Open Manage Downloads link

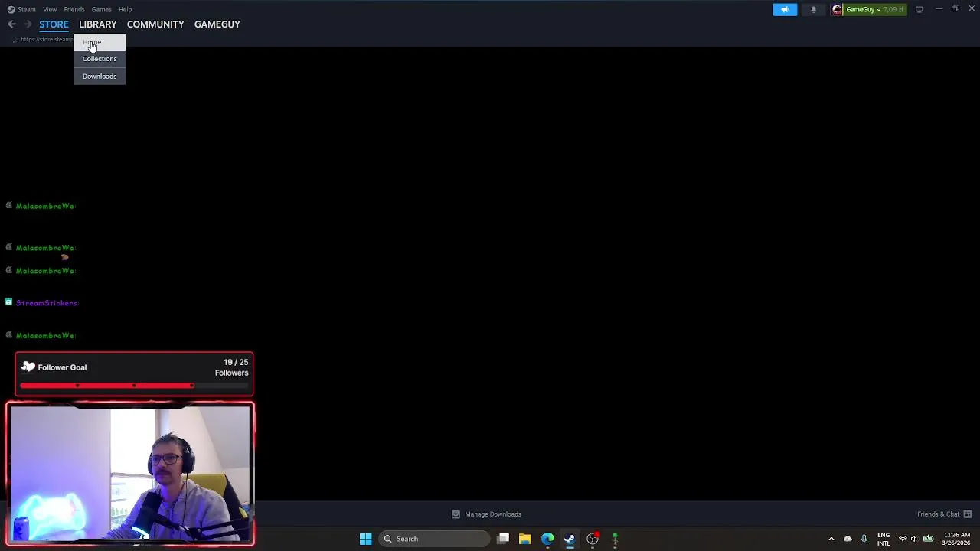(x=493, y=514)
